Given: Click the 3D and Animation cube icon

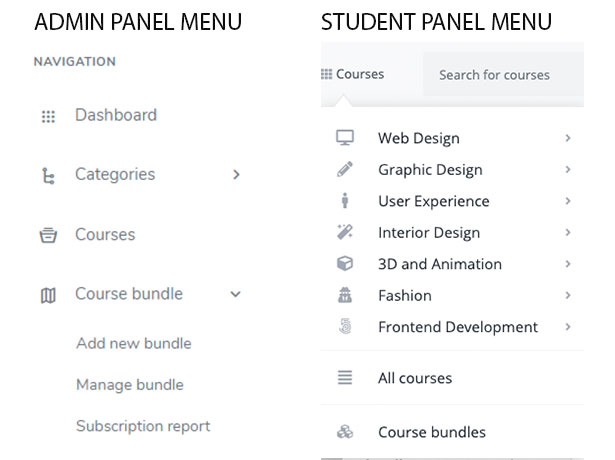Looking at the screenshot, I should pos(345,264).
